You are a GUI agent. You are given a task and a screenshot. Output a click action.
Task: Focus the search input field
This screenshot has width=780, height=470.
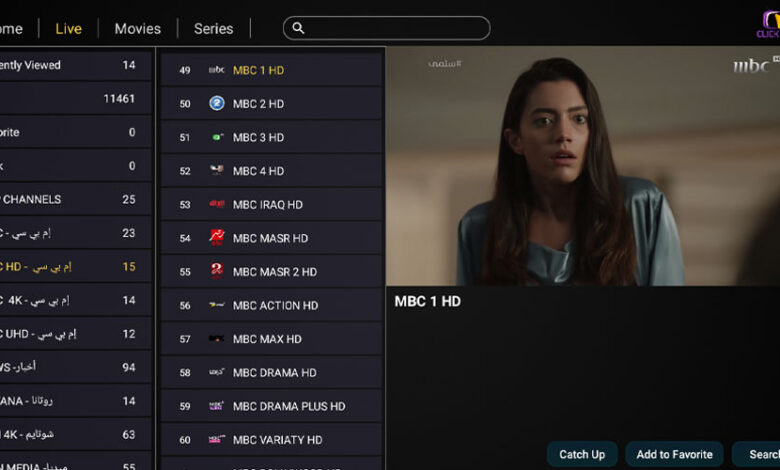387,28
